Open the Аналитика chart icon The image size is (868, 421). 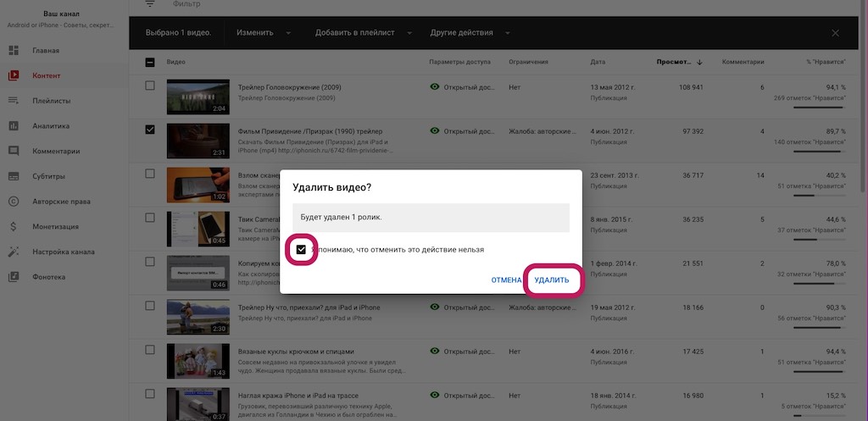click(14, 125)
